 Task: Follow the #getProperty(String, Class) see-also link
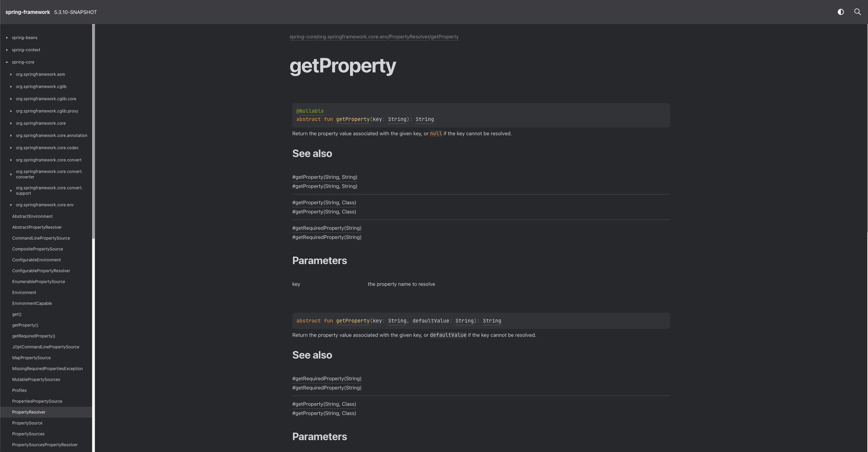(x=324, y=202)
